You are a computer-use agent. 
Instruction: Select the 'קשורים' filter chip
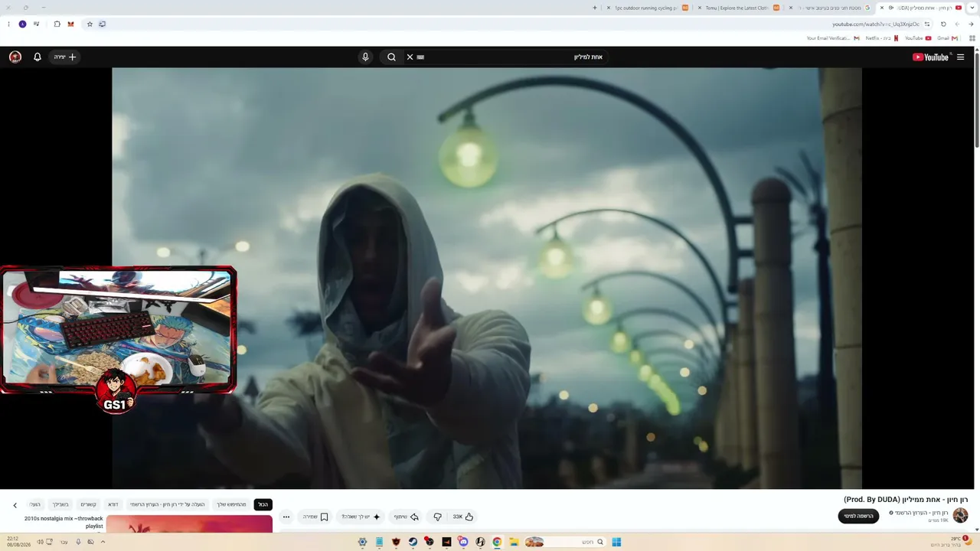point(89,504)
